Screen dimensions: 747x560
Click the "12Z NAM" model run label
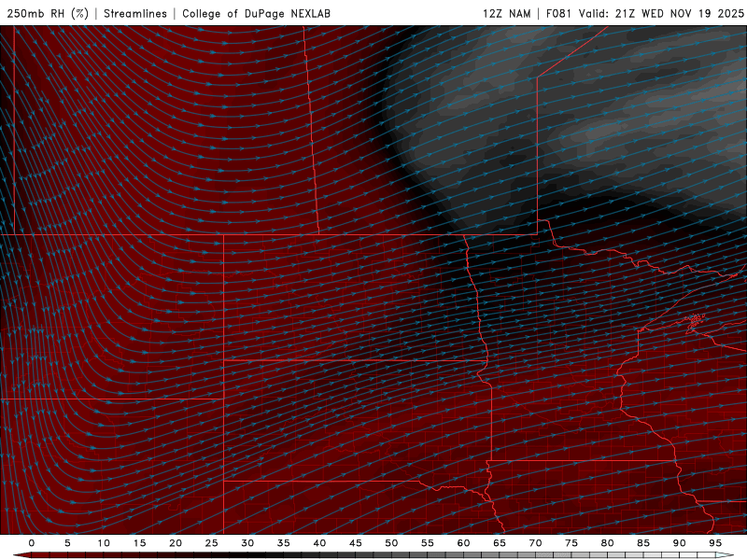(506, 13)
